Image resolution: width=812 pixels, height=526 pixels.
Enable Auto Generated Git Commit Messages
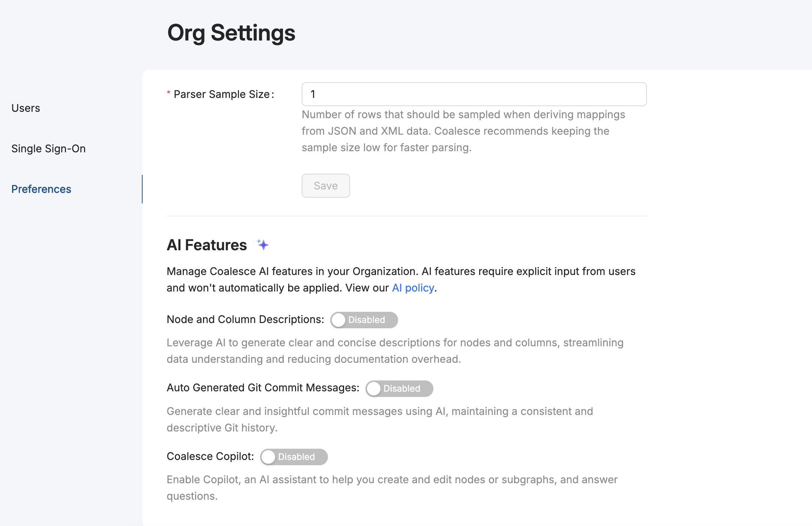tap(398, 389)
